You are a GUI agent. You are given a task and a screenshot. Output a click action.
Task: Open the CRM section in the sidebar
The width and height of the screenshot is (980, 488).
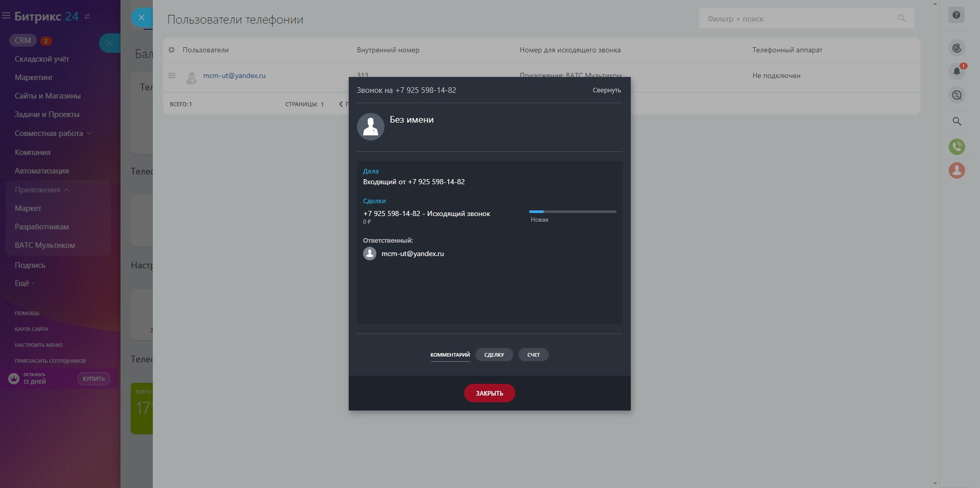pyautogui.click(x=23, y=41)
